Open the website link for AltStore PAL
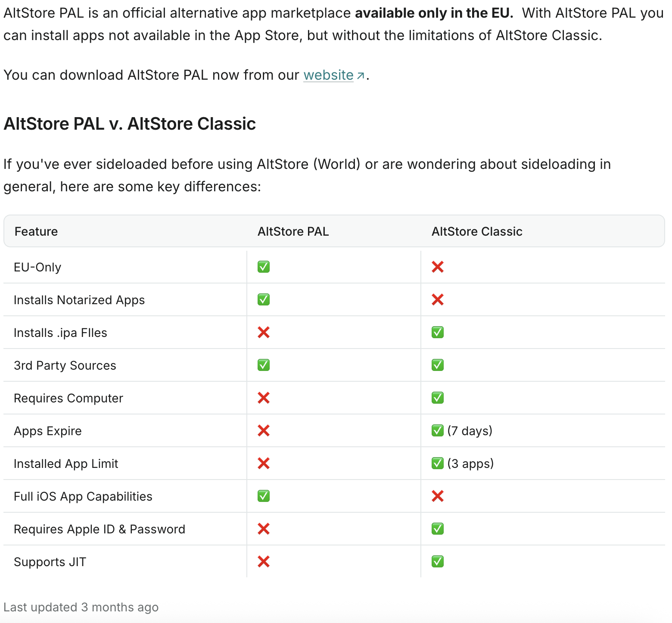The image size is (672, 623). click(x=328, y=75)
